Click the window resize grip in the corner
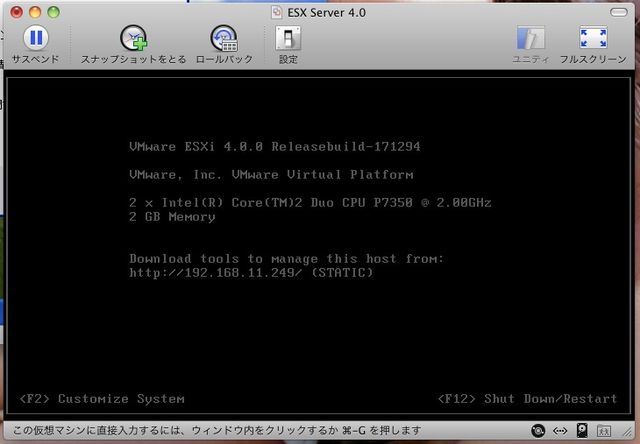640x444 pixels. coord(627,431)
